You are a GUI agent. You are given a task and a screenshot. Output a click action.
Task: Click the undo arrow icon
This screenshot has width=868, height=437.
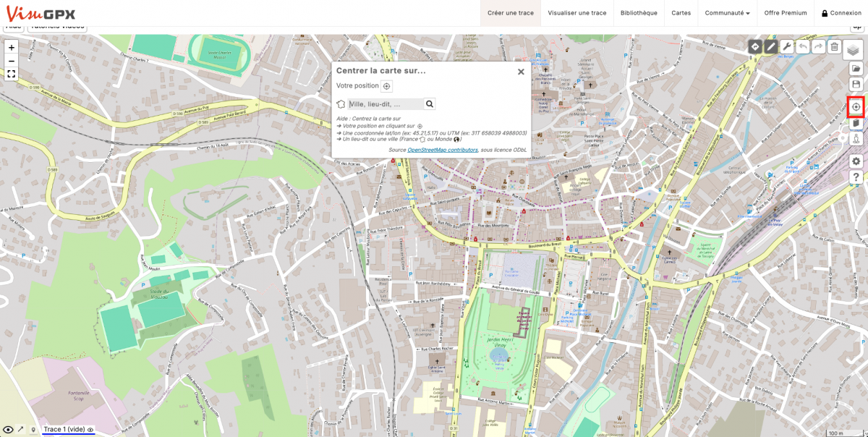[x=803, y=47]
